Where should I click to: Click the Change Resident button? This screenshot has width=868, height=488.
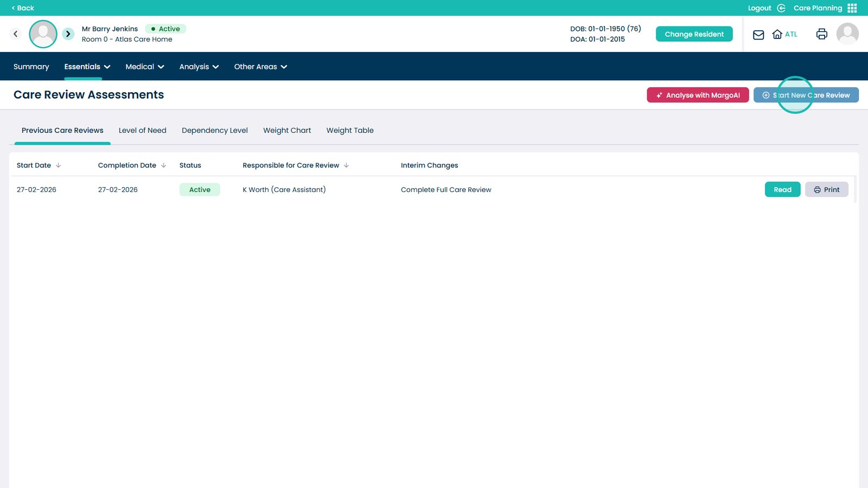694,34
